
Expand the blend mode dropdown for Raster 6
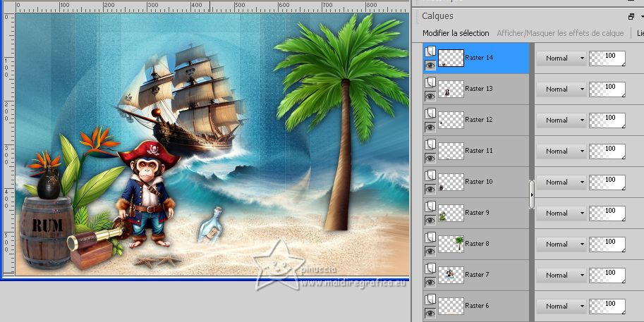[x=561, y=306]
